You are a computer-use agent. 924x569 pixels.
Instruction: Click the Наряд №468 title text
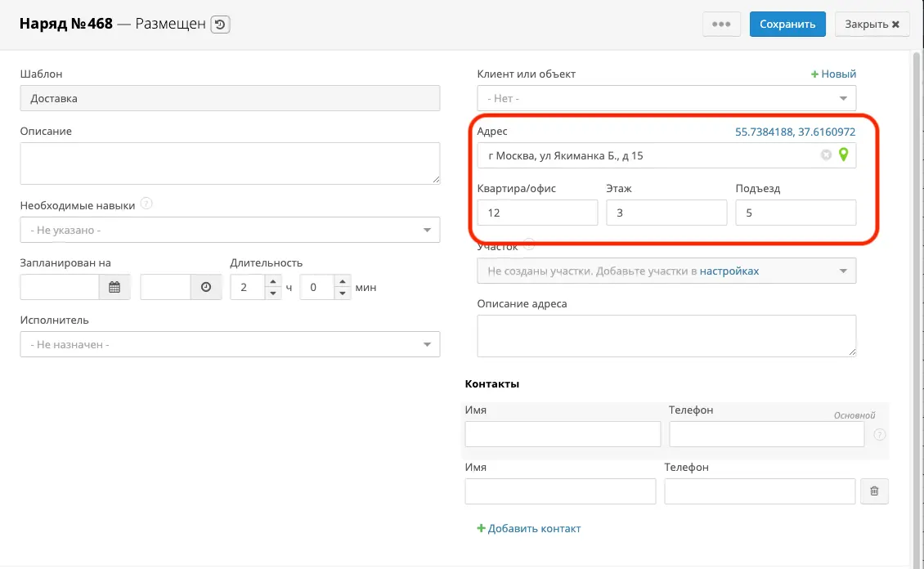pyautogui.click(x=66, y=24)
